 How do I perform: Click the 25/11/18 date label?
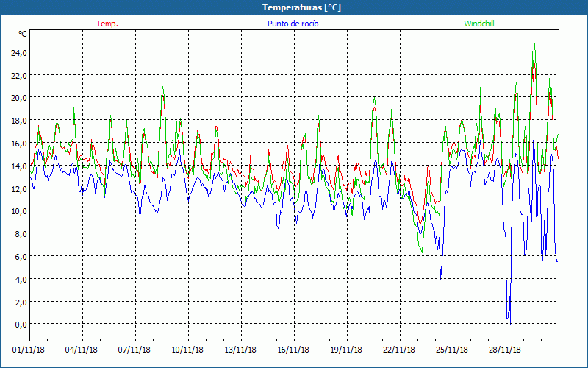(452, 350)
